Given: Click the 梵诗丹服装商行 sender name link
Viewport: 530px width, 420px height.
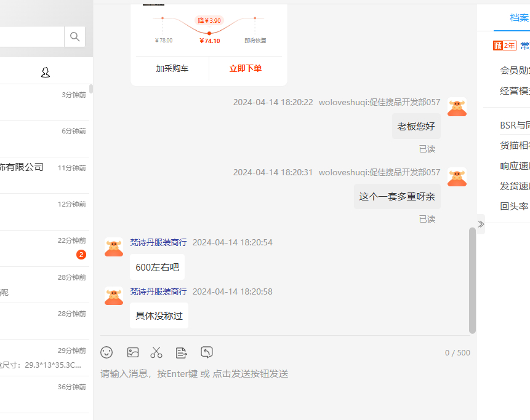Looking at the screenshot, I should point(158,242).
